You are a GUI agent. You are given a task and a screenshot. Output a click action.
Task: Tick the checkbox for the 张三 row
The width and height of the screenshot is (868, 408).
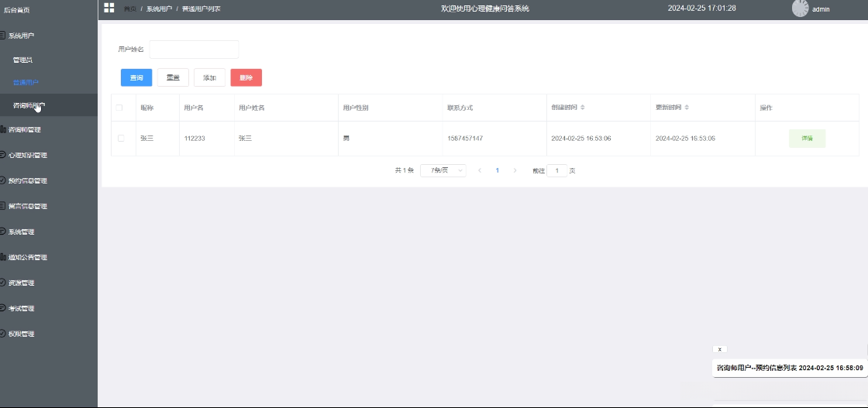[x=121, y=139]
